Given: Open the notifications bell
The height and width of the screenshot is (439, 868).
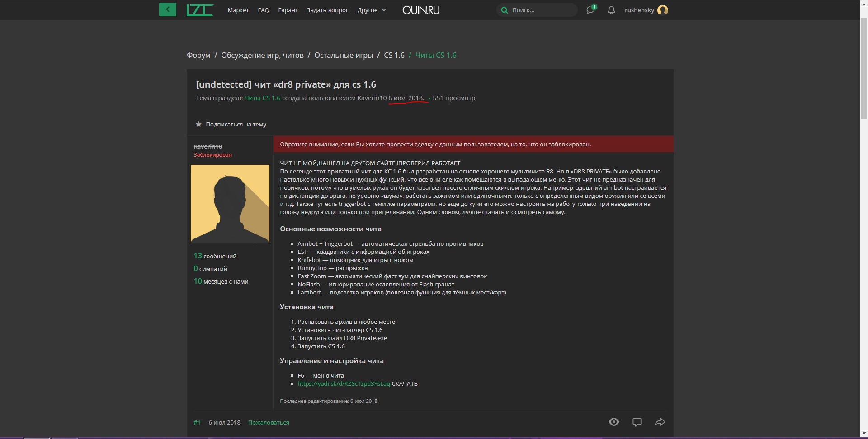Looking at the screenshot, I should 611,10.
